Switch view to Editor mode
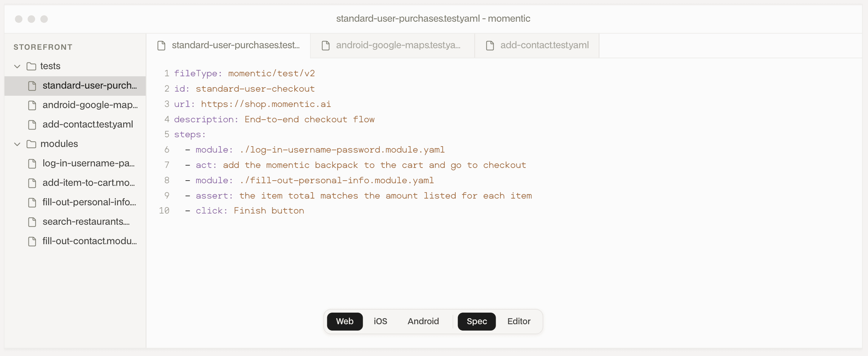Screen dimensions: 868x356 tap(519, 321)
